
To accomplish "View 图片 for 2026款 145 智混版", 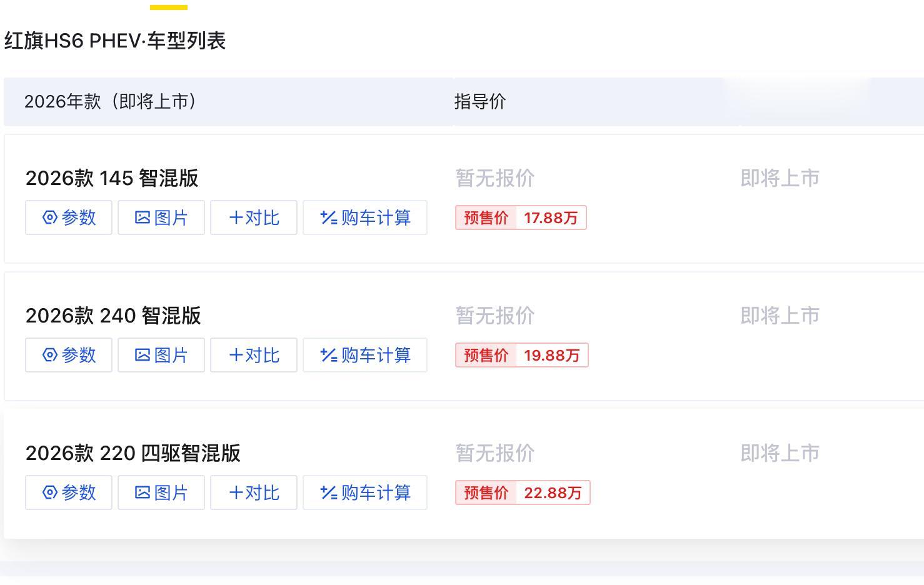I will [161, 217].
